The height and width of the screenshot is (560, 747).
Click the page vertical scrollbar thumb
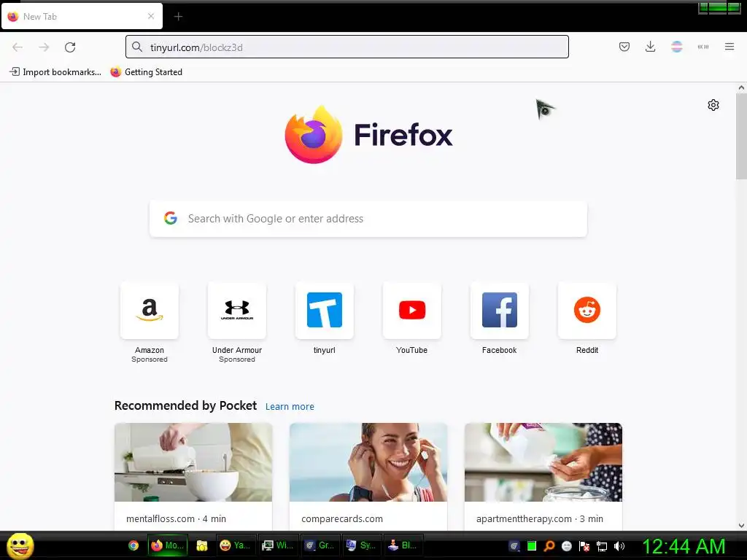pyautogui.click(x=741, y=136)
